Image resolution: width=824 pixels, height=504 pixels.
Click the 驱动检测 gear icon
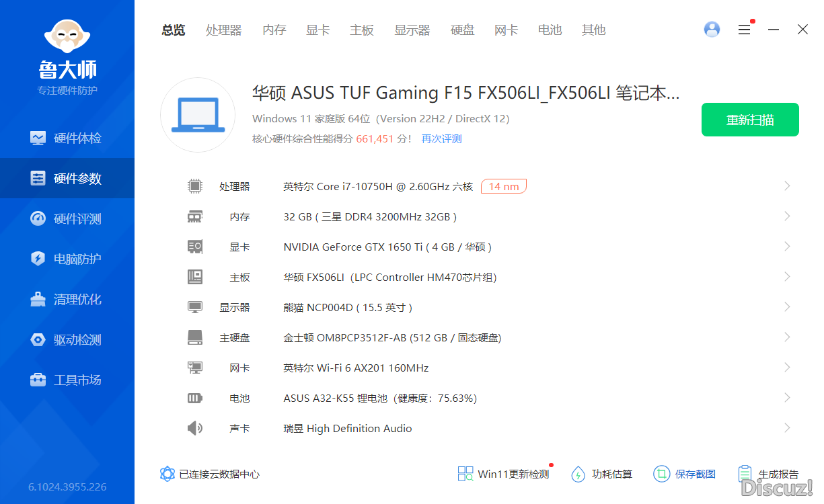point(38,339)
